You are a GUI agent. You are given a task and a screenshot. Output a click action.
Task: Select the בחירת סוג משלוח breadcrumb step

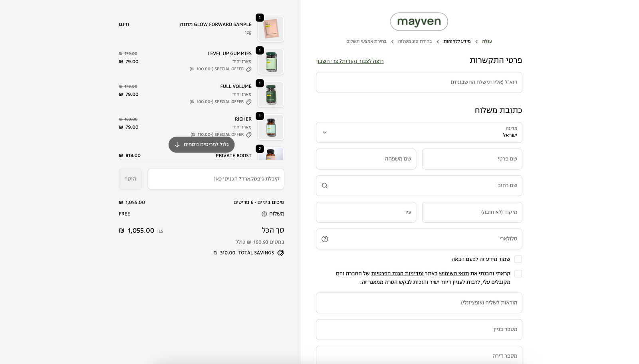(415, 42)
